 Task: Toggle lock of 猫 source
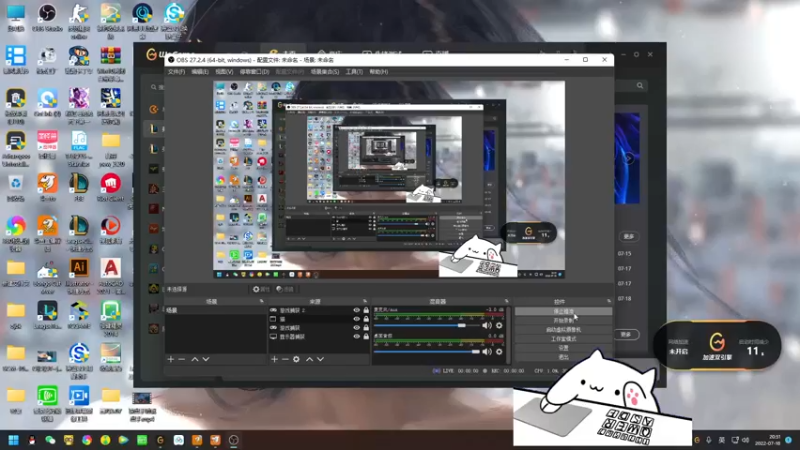point(366,319)
